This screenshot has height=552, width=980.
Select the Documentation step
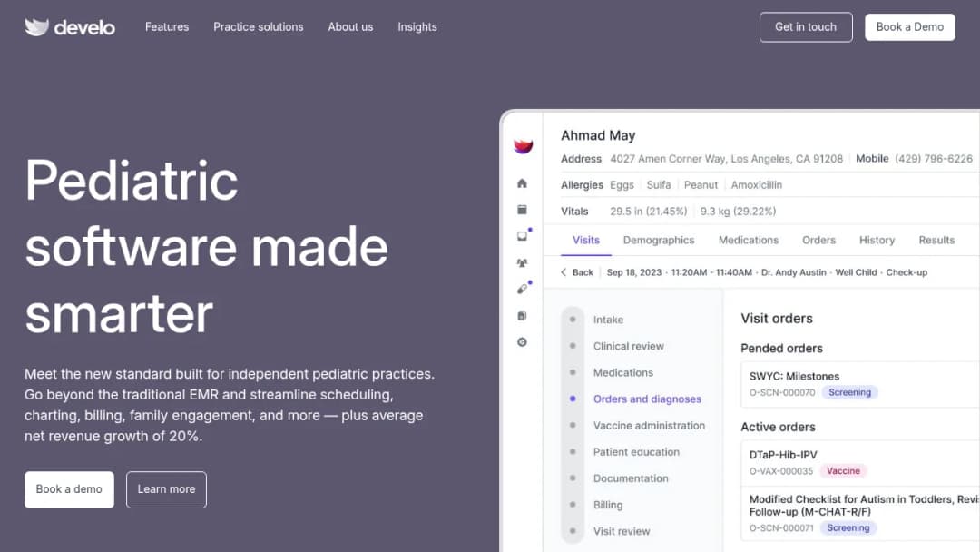pyautogui.click(x=631, y=478)
